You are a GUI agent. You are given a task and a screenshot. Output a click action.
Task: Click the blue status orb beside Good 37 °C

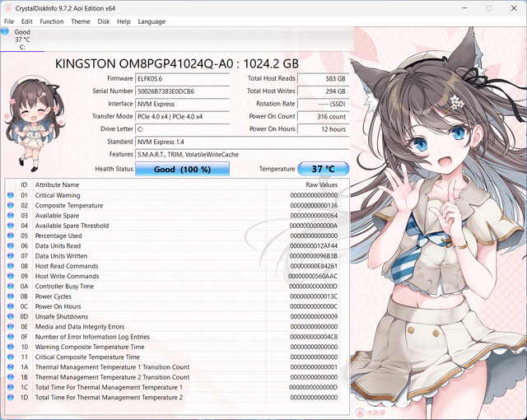5,31
